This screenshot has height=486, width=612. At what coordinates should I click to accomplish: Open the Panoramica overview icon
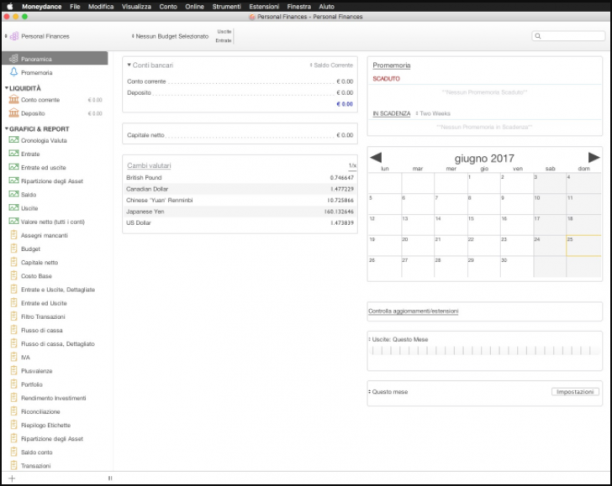pos(14,59)
